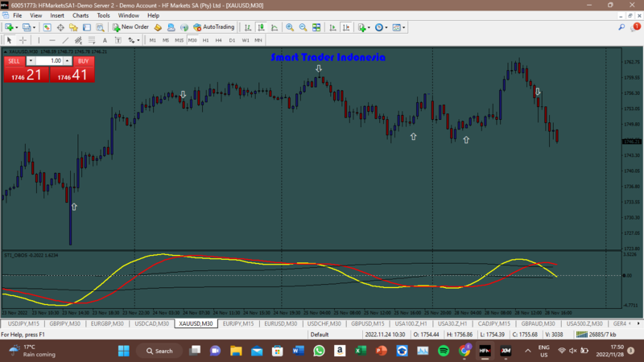Select the Fibonacci retracement tool
The height and width of the screenshot is (362, 644).
92,40
